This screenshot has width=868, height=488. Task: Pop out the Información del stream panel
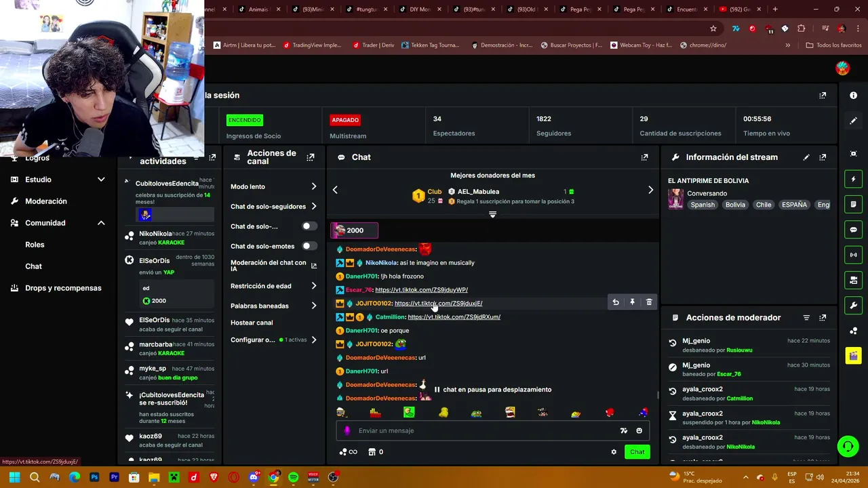coord(823,157)
